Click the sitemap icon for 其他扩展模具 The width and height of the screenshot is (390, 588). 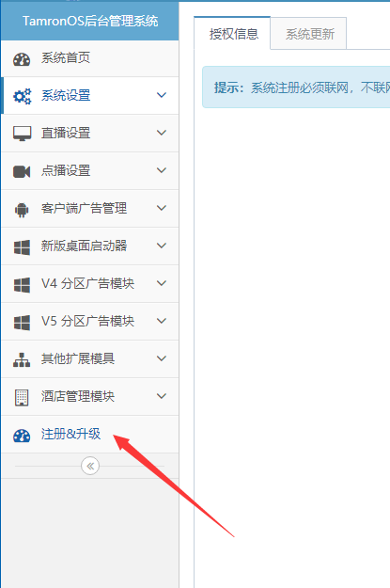[22, 359]
